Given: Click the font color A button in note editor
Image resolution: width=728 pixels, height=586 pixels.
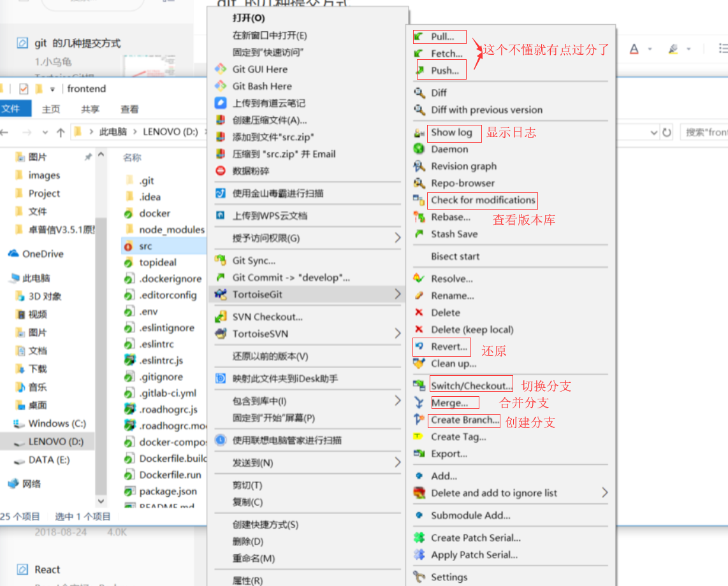Looking at the screenshot, I should (x=634, y=48).
